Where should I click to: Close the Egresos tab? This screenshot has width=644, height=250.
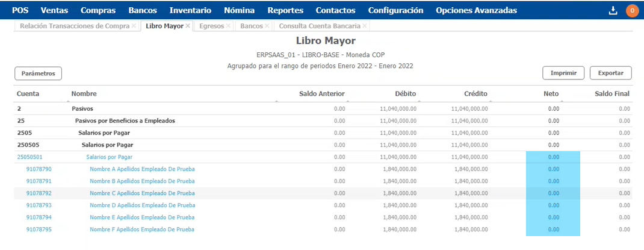228,26
